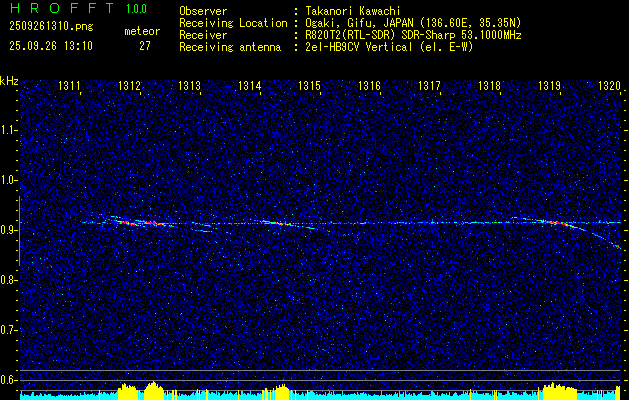Image resolution: width=629 pixels, height=400 pixels.
Task: Click the 1.0 frequency axis label
Action: [9, 180]
